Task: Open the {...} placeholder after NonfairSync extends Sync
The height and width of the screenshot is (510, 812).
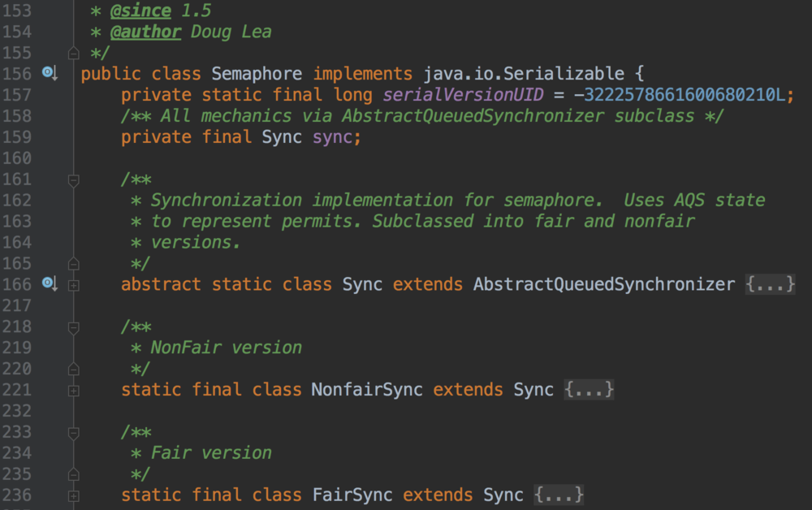Action: [x=589, y=389]
